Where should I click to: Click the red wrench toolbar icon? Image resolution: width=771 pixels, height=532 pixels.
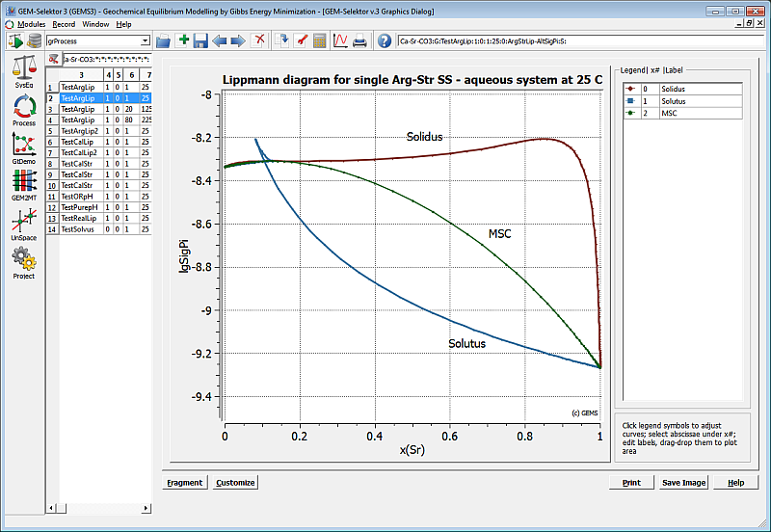301,40
